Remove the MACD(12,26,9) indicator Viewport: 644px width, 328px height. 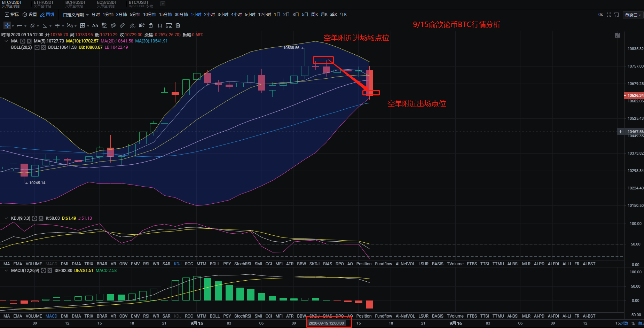point(50,271)
